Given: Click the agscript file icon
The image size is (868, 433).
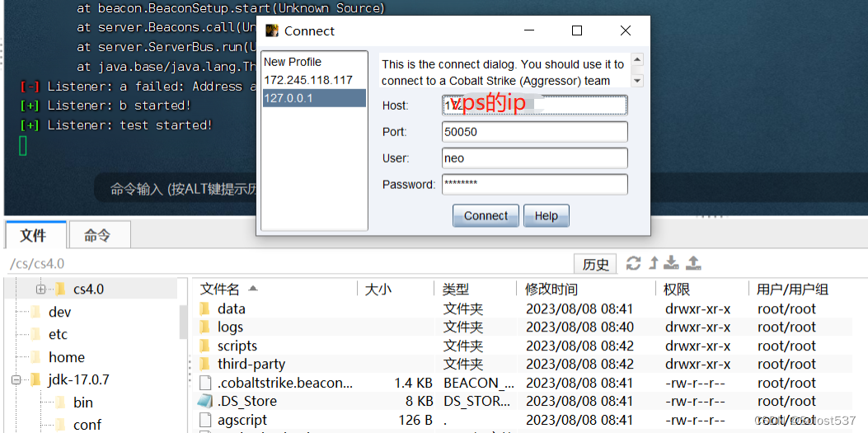Looking at the screenshot, I should 204,420.
